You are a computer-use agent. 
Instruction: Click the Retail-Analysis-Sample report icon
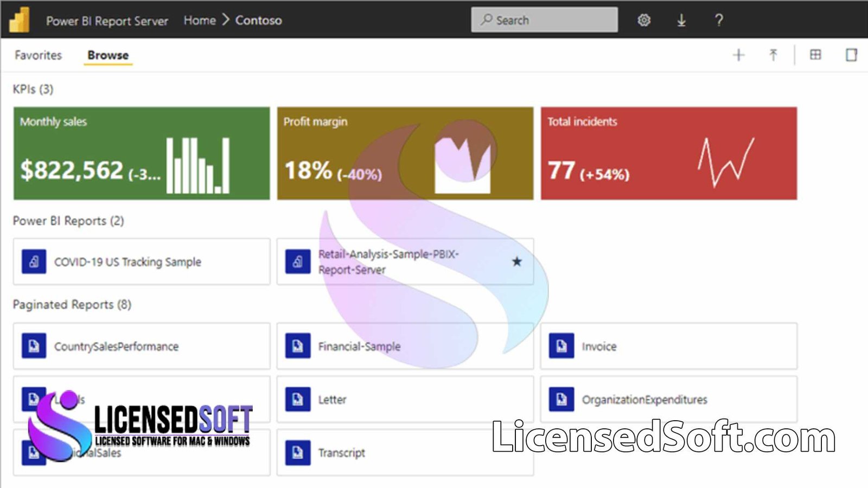click(298, 262)
